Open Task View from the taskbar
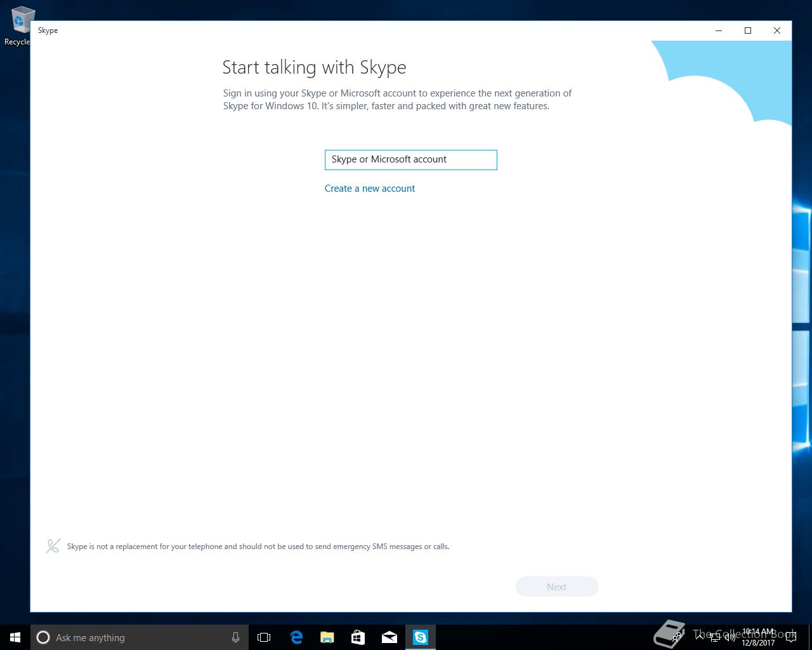812x650 pixels. click(264, 637)
